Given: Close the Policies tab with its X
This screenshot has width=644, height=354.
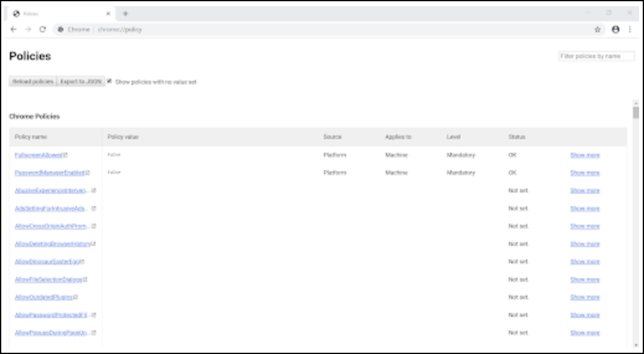Looking at the screenshot, I should click(108, 14).
